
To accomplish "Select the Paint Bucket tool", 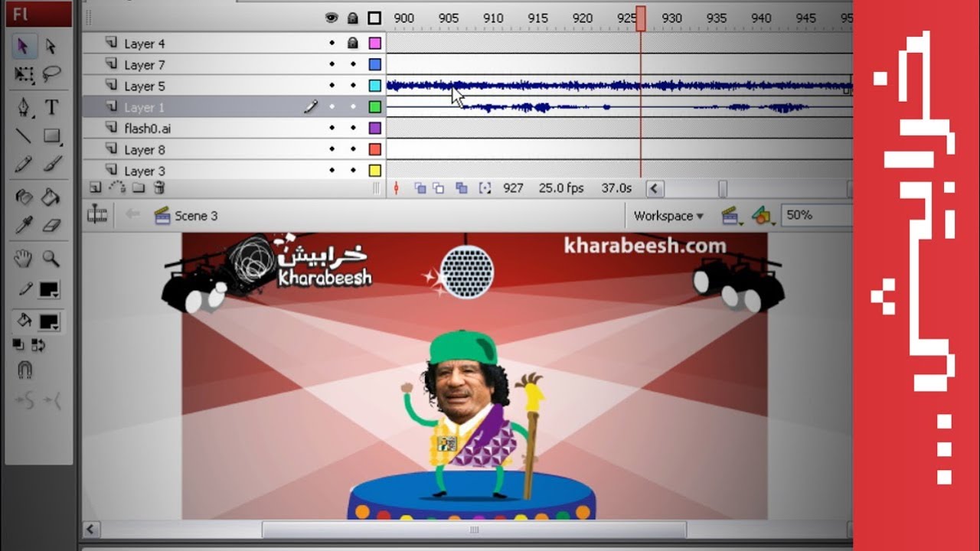I will pos(51,197).
